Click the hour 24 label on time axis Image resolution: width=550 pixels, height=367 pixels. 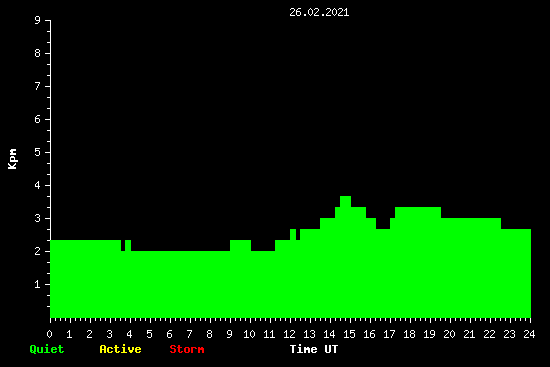(529, 334)
